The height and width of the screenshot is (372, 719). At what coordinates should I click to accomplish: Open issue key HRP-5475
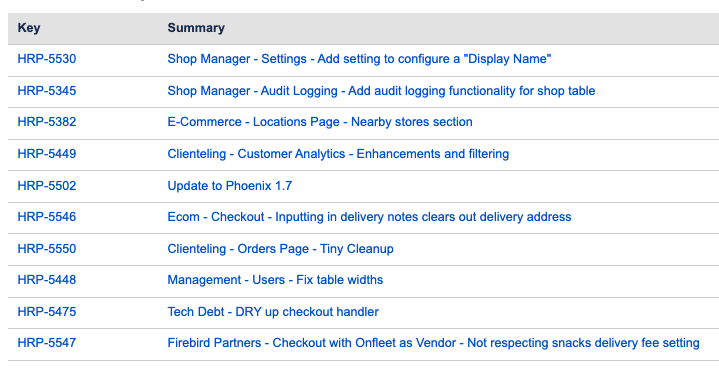(x=47, y=312)
